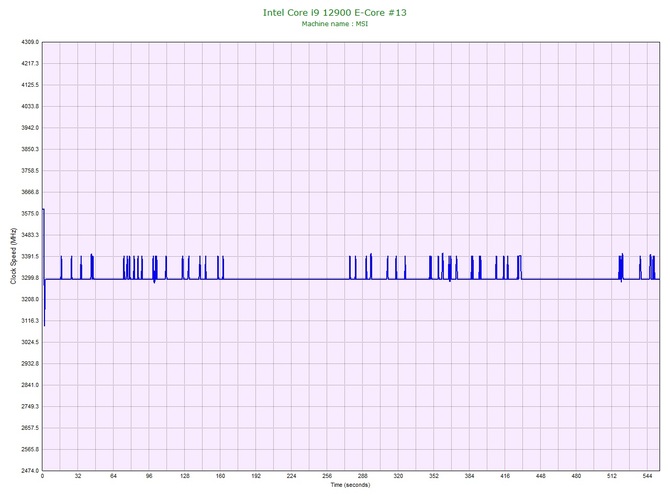Select the 3208.0 y-axis value
Screen dimensions: 670x502
[30, 299]
